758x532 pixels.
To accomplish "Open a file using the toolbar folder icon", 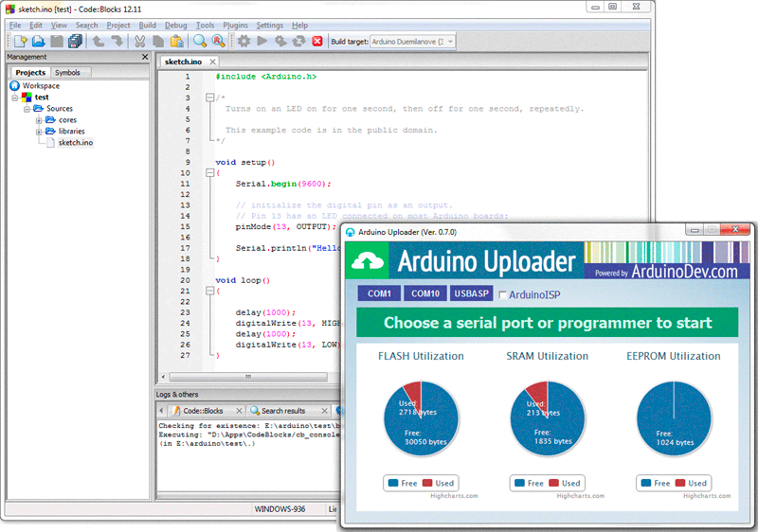I will coord(38,42).
